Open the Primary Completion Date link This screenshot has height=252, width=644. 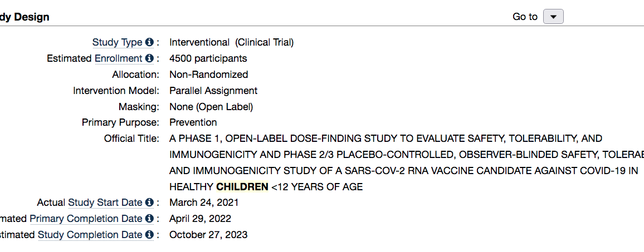(x=86, y=219)
